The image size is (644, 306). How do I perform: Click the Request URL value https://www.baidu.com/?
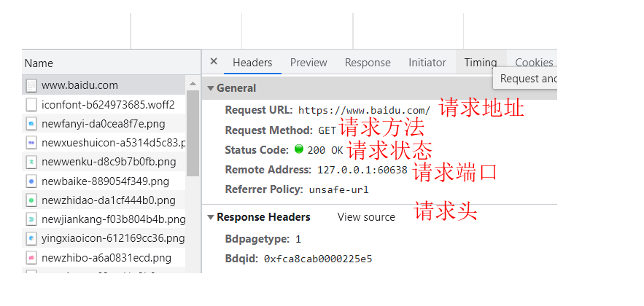click(365, 110)
